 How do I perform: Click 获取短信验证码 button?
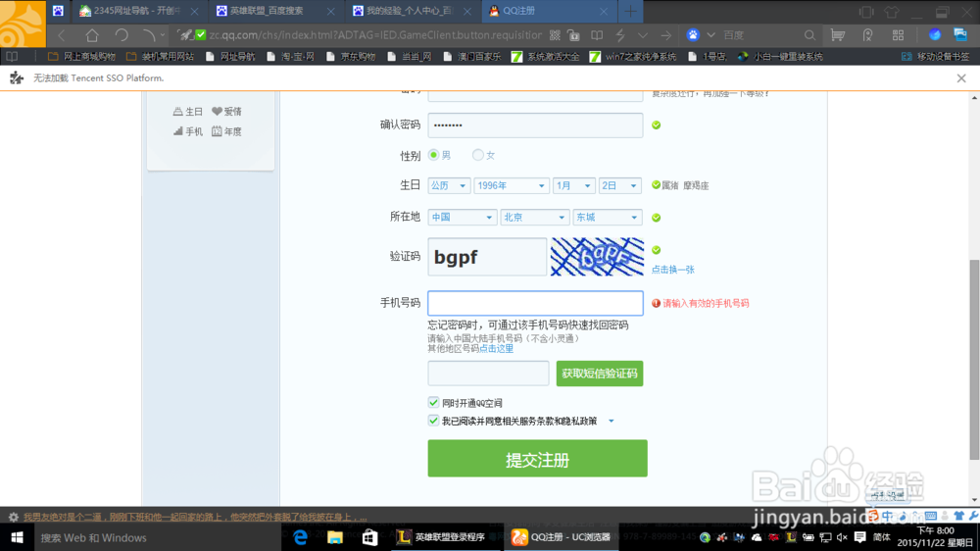(x=600, y=374)
